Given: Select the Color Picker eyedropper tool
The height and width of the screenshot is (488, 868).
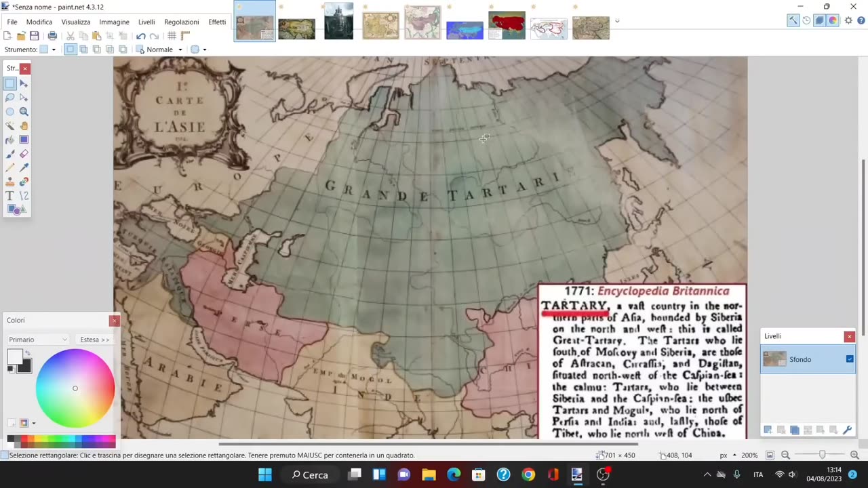Looking at the screenshot, I should [24, 167].
